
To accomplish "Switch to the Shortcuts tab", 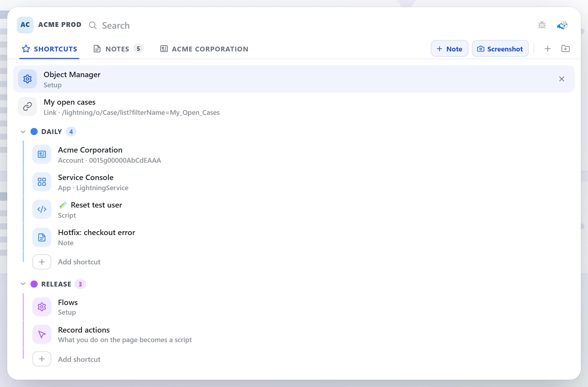I will pos(50,49).
